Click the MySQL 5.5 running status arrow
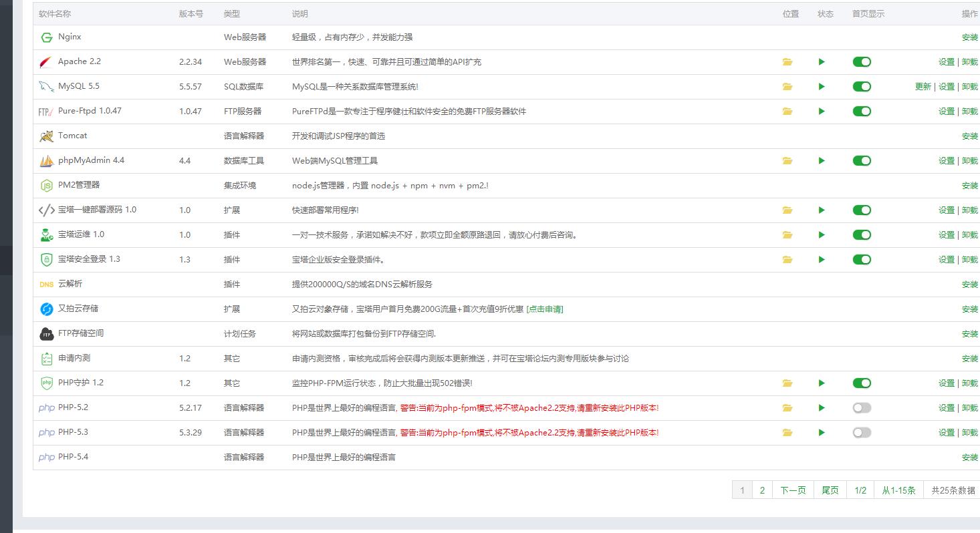This screenshot has width=980, height=533. 822,87
